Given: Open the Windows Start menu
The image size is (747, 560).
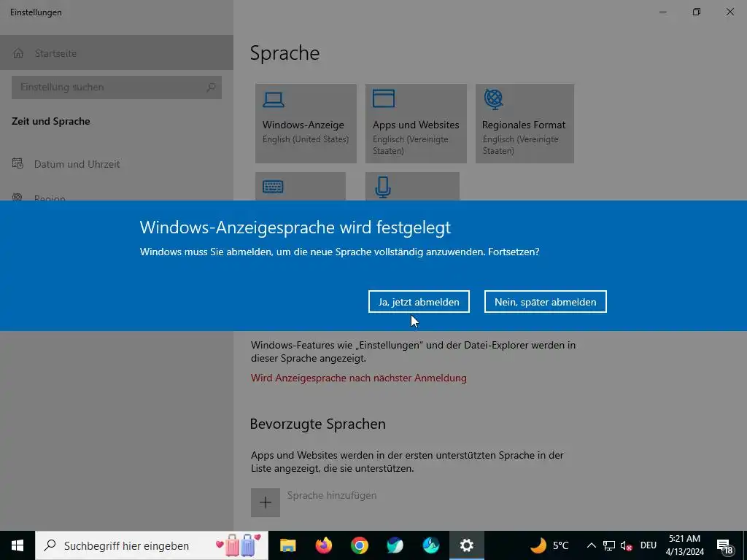Looking at the screenshot, I should pos(18,545).
